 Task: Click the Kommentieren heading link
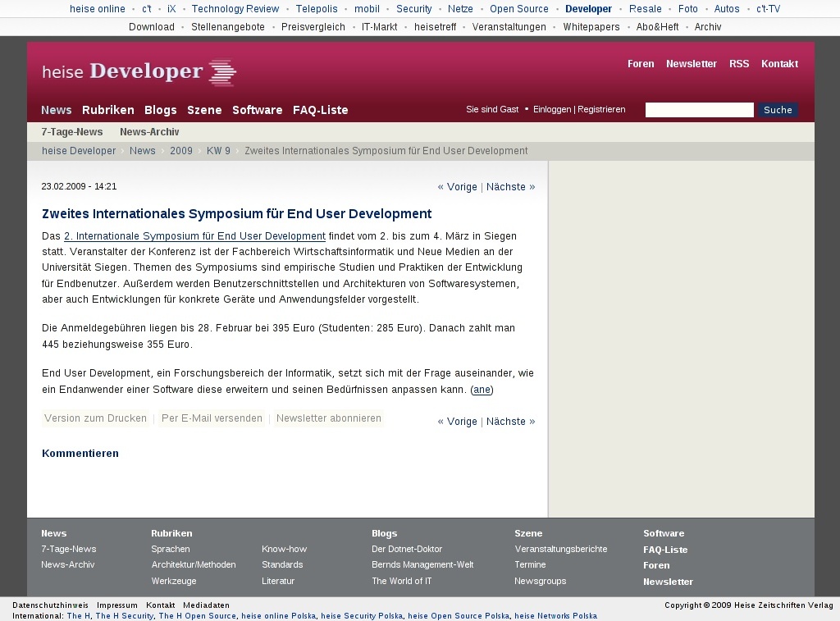(x=80, y=454)
